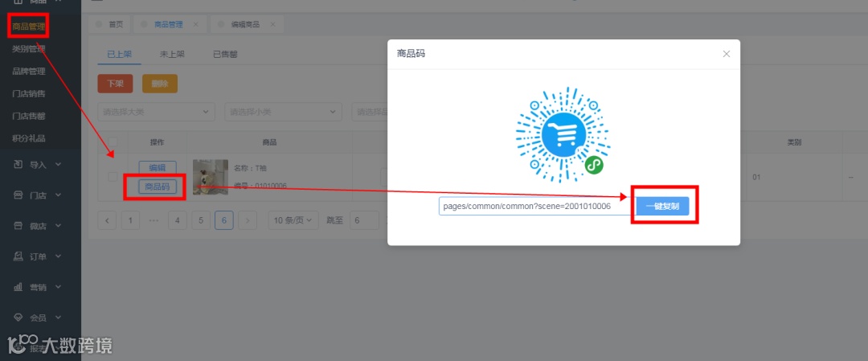Open the T恤 product thumbnail image
Screen dimensions: 868x361
click(211, 177)
